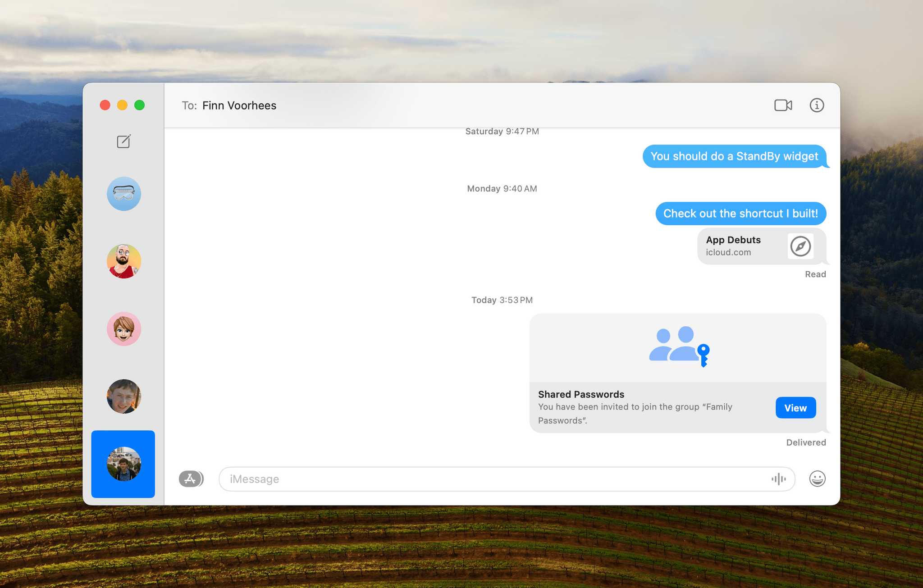Click the compose new message icon
Viewport: 923px width, 588px height.
pyautogui.click(x=123, y=141)
